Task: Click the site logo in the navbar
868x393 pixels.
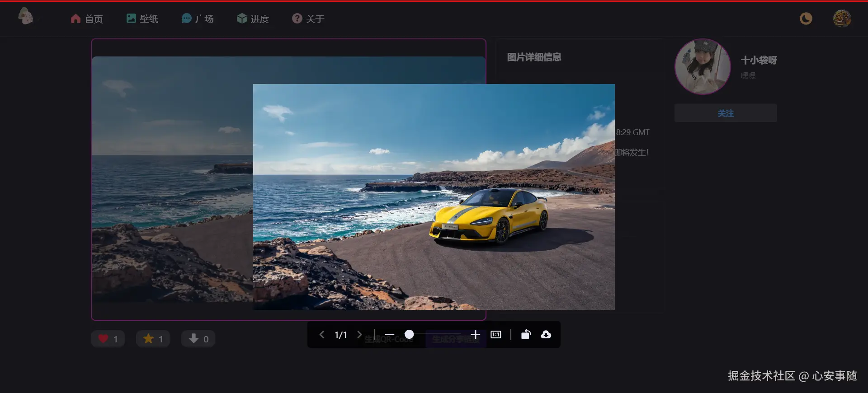Action: pos(26,17)
